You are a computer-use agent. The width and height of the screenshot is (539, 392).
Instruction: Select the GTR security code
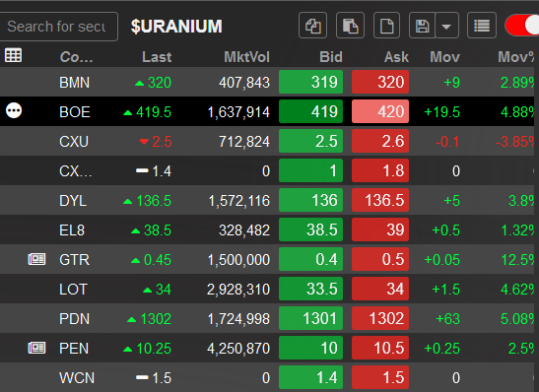click(x=75, y=260)
